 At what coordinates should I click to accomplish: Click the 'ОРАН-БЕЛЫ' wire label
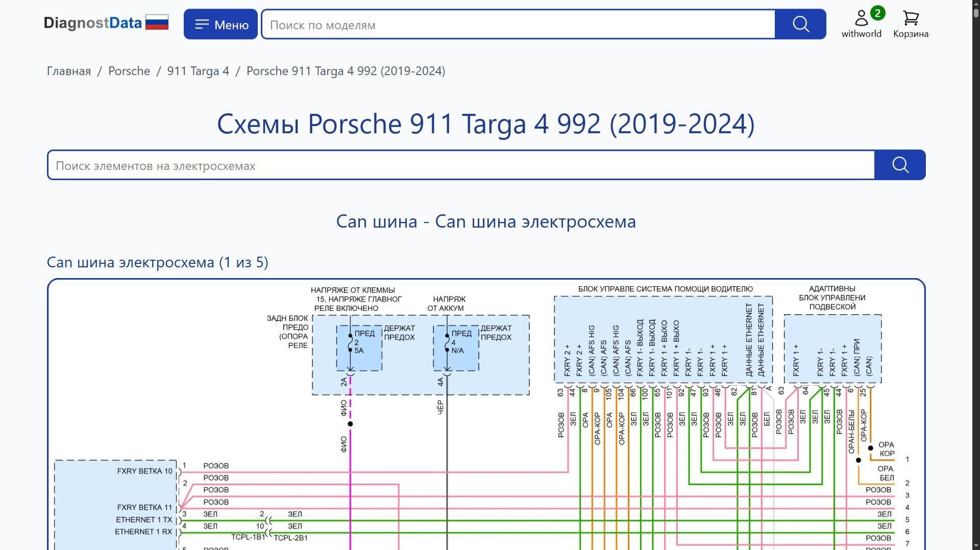point(851,432)
